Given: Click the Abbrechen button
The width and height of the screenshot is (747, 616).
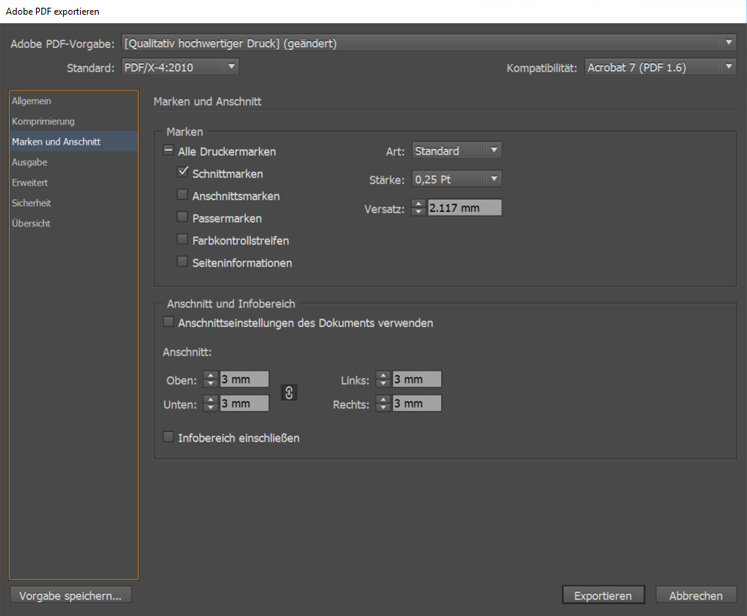Looking at the screenshot, I should 696,596.
